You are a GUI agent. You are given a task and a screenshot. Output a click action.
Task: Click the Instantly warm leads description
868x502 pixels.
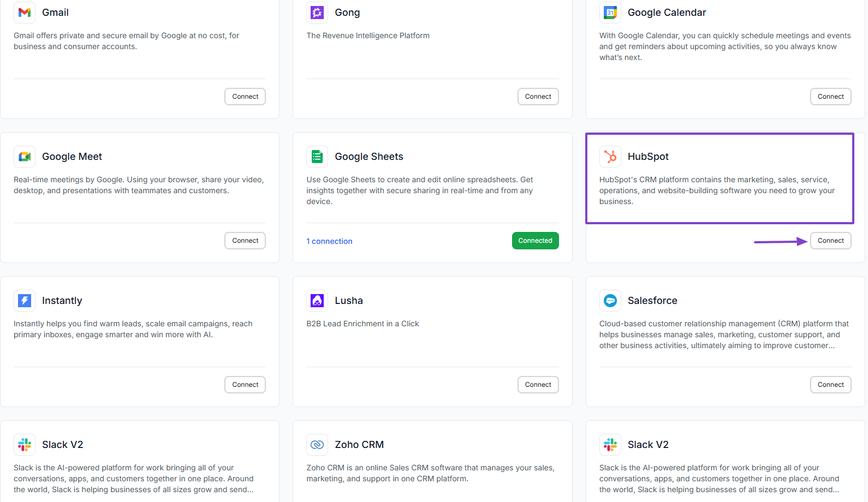pos(133,329)
